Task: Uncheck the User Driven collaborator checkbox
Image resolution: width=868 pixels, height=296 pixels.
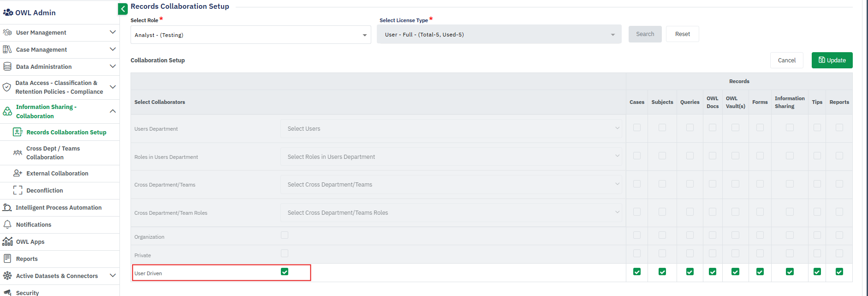Action: click(285, 272)
